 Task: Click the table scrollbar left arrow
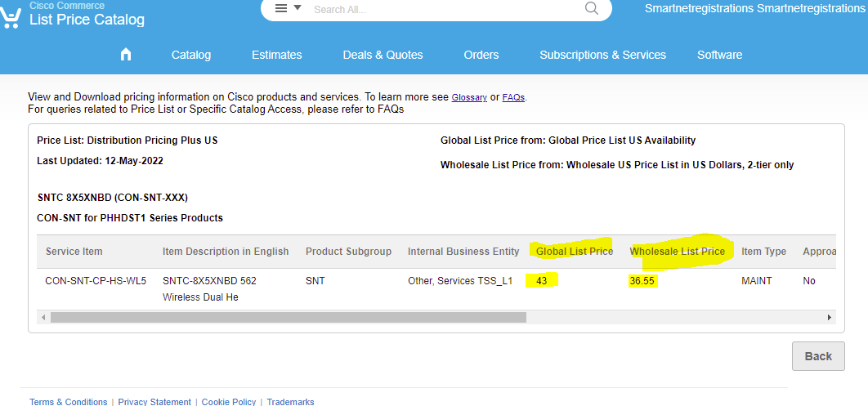tap(43, 317)
